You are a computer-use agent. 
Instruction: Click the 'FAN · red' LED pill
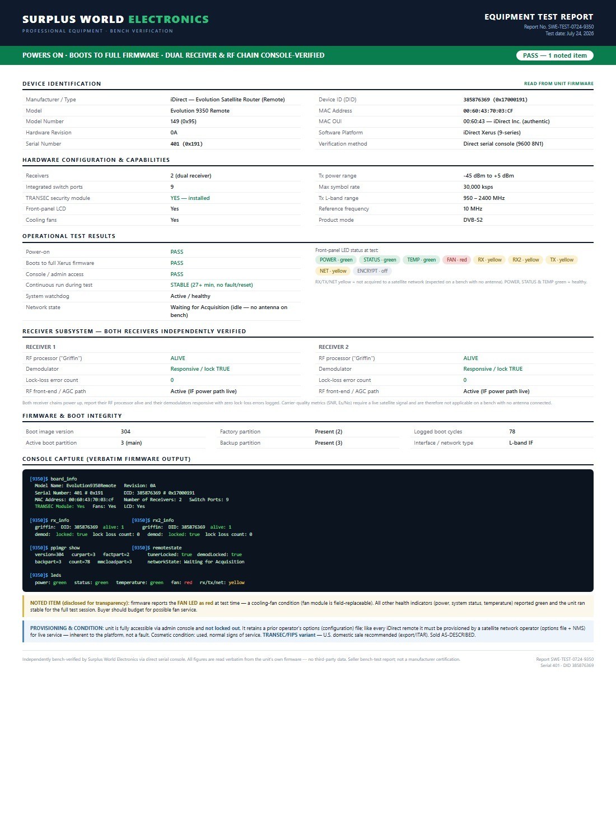[x=456, y=260]
